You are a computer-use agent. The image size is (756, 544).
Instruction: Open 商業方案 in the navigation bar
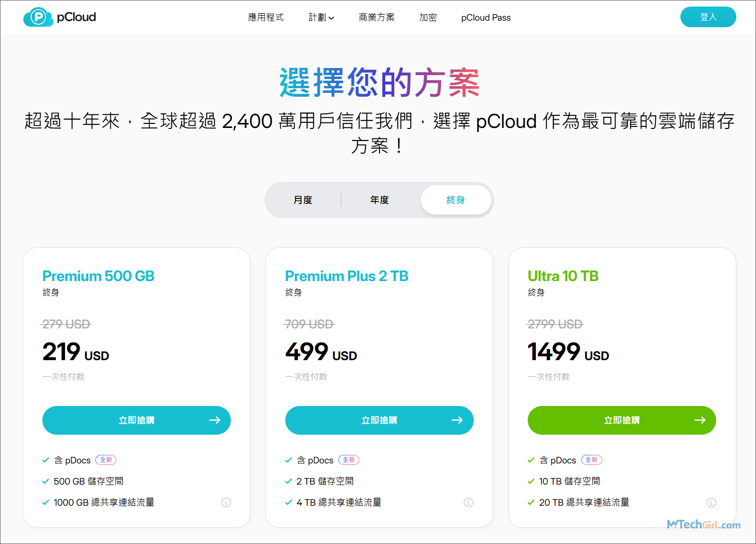376,18
